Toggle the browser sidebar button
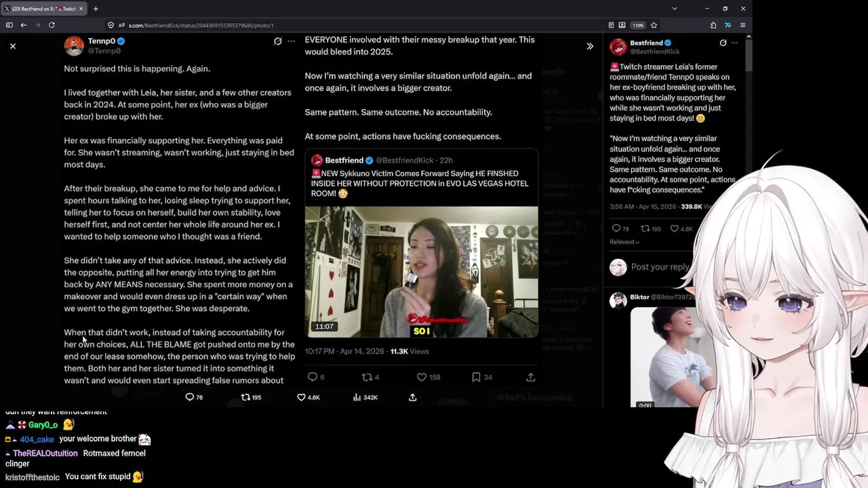Viewport: 868px width, 488px height. click(x=9, y=25)
